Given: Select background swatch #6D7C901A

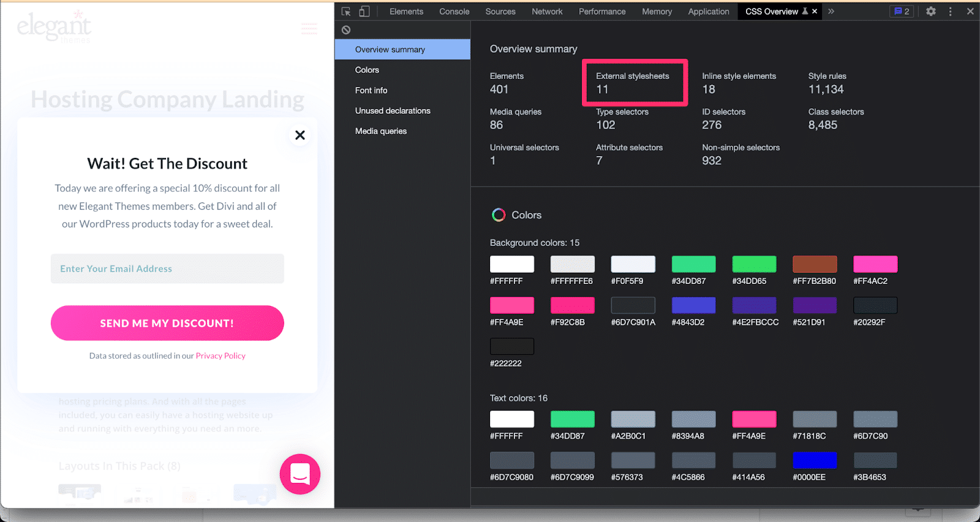Looking at the screenshot, I should tap(633, 305).
